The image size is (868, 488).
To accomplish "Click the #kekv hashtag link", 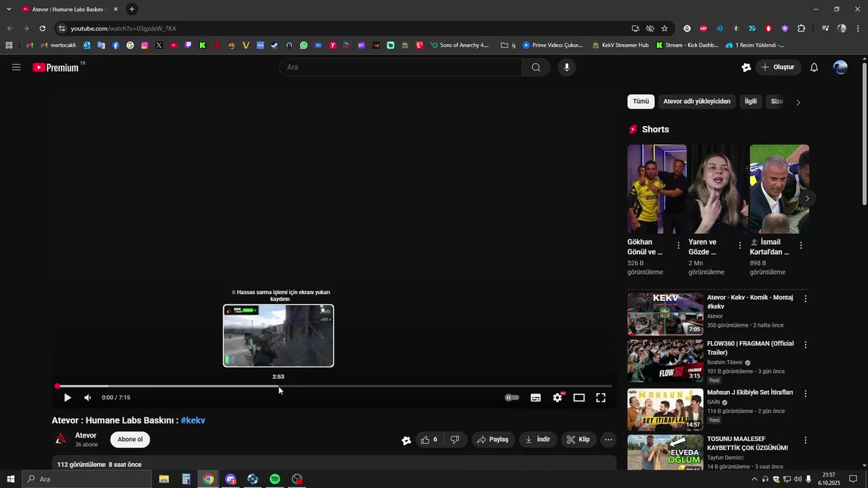I will (x=193, y=420).
